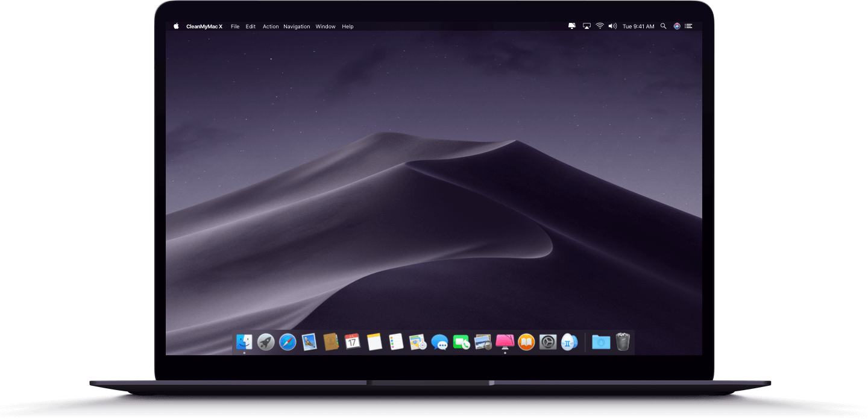Screen dimensions: 868x419
Task: Open Spotlight search in menu bar
Action: [663, 26]
